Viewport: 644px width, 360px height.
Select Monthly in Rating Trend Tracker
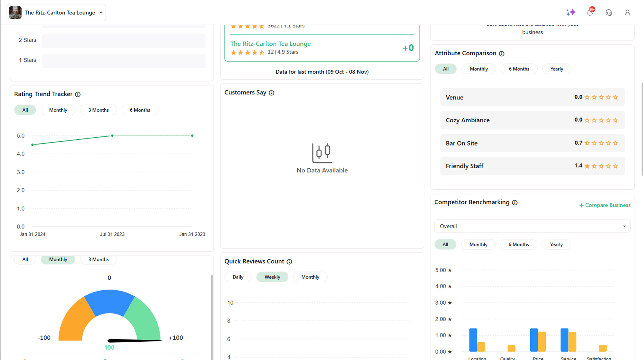(x=58, y=110)
